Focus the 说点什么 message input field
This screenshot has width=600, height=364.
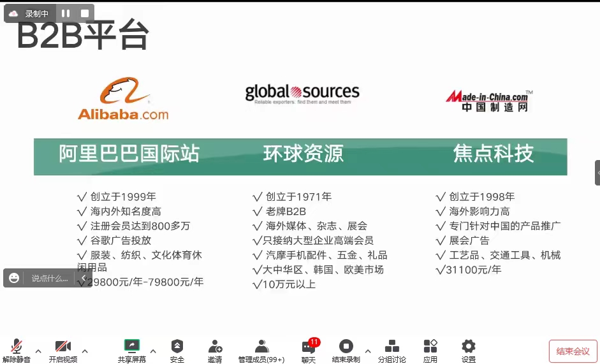(50, 278)
